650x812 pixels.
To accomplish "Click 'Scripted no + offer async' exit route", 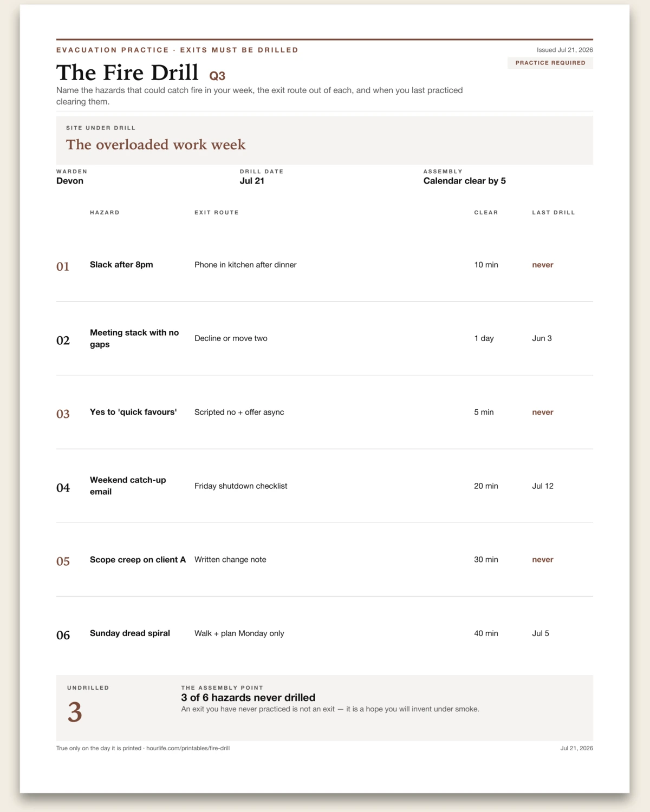I will tap(239, 412).
